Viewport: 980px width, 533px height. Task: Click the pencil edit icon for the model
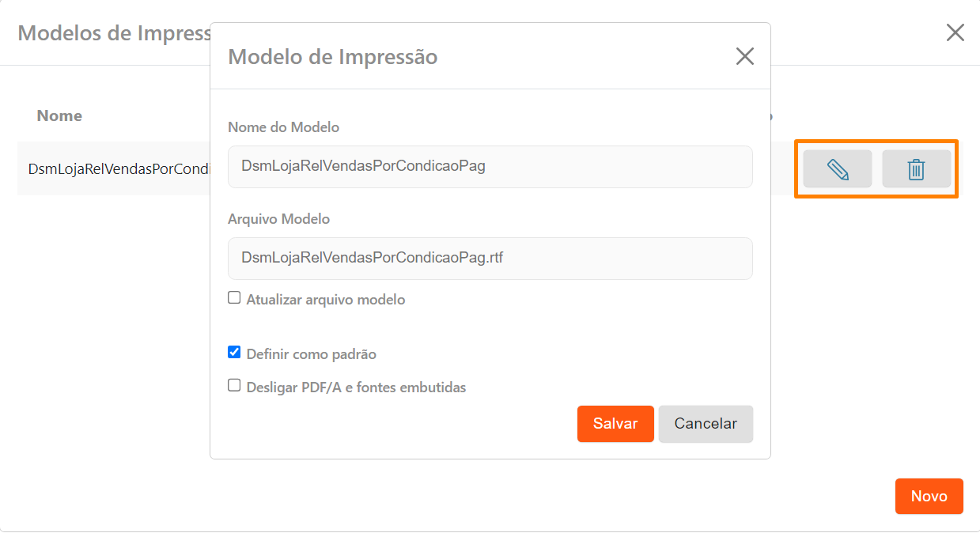[837, 169]
